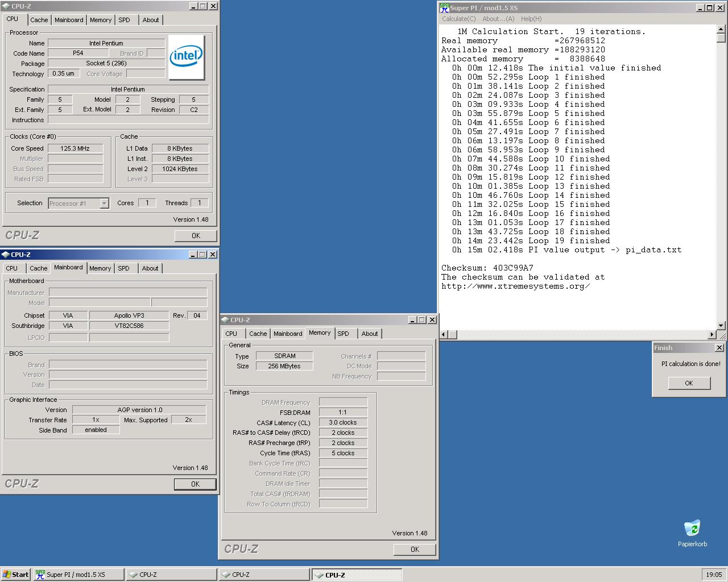Click the Side Band enabled field
This screenshot has width=728, height=582.
pyautogui.click(x=96, y=430)
